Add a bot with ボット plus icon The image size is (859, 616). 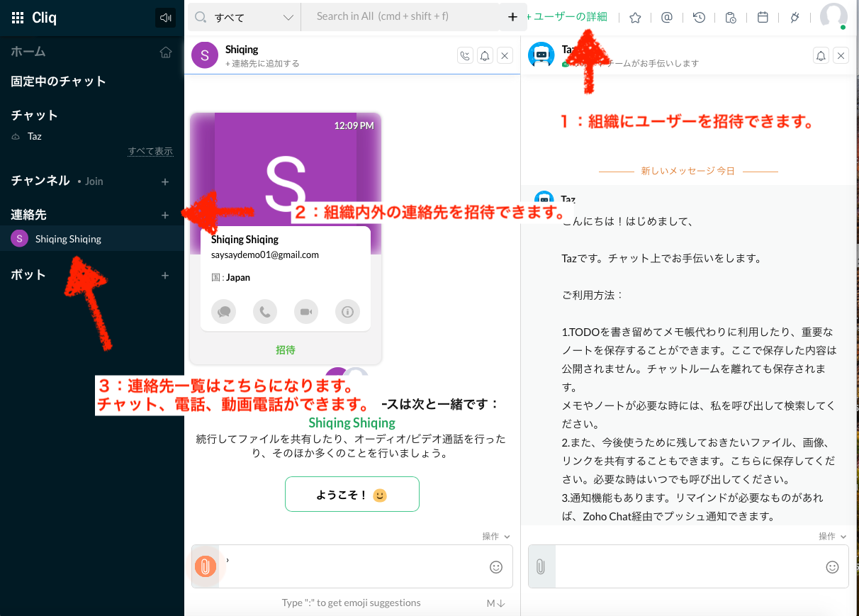point(165,275)
